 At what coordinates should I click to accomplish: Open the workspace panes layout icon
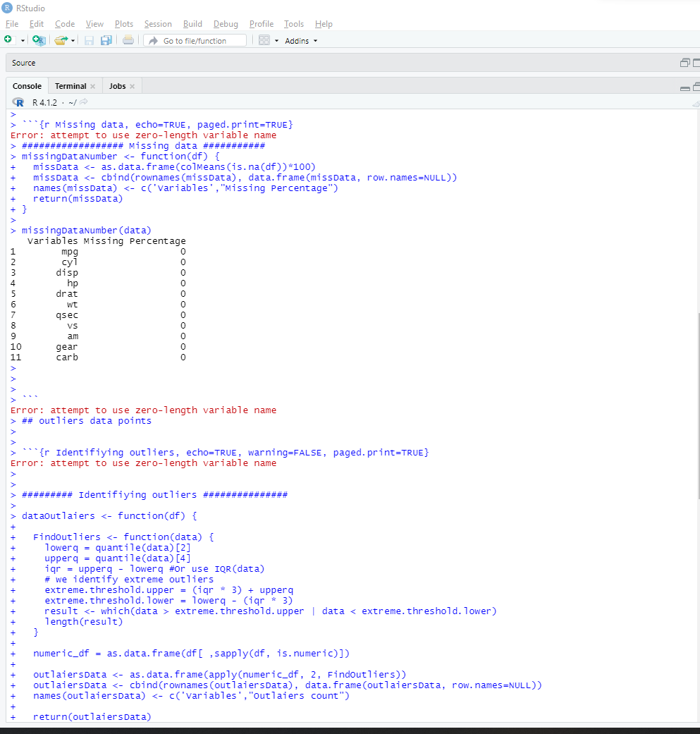(265, 40)
